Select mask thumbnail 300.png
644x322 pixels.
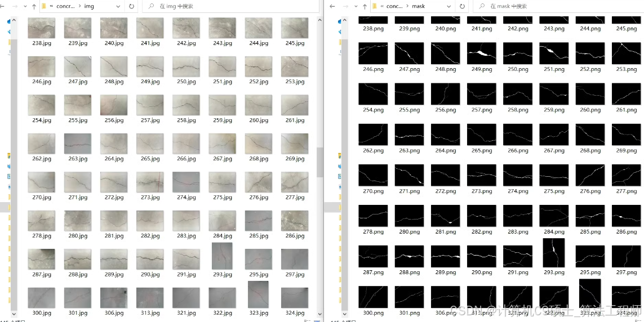pos(374,297)
